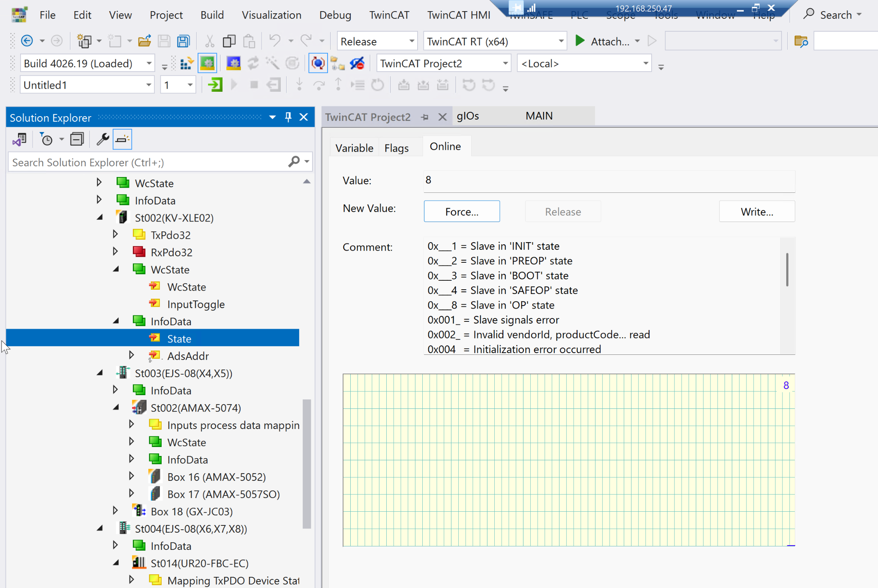Click the Comment box vertical scrollbar
This screenshot has width=878, height=588.
[787, 270]
